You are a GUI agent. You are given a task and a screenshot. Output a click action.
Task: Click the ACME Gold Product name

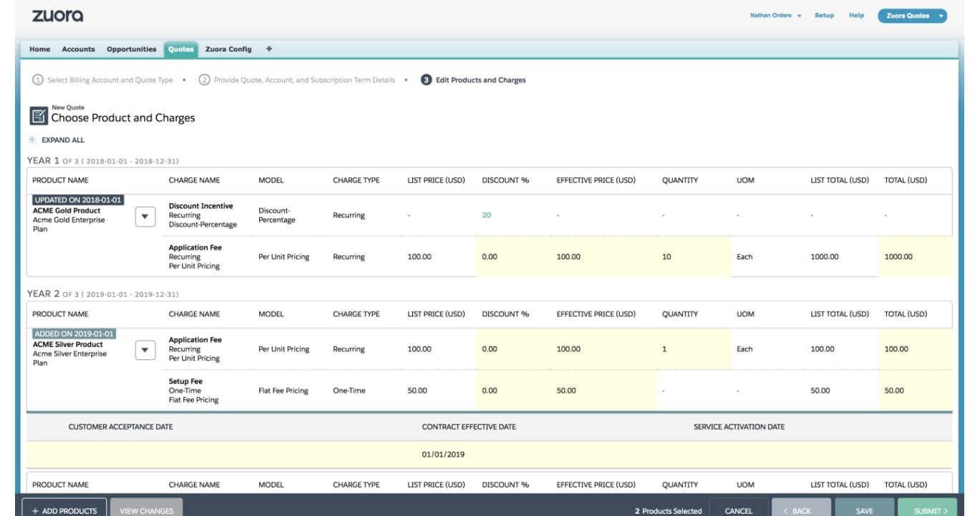tap(67, 210)
